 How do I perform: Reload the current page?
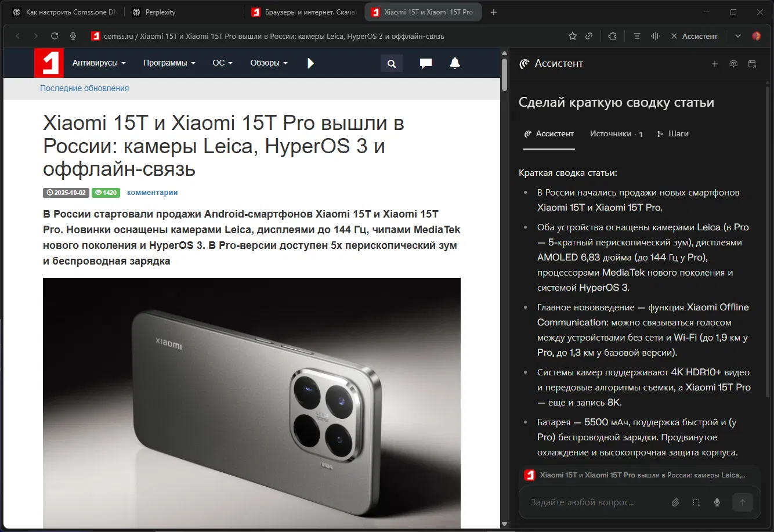click(x=55, y=36)
